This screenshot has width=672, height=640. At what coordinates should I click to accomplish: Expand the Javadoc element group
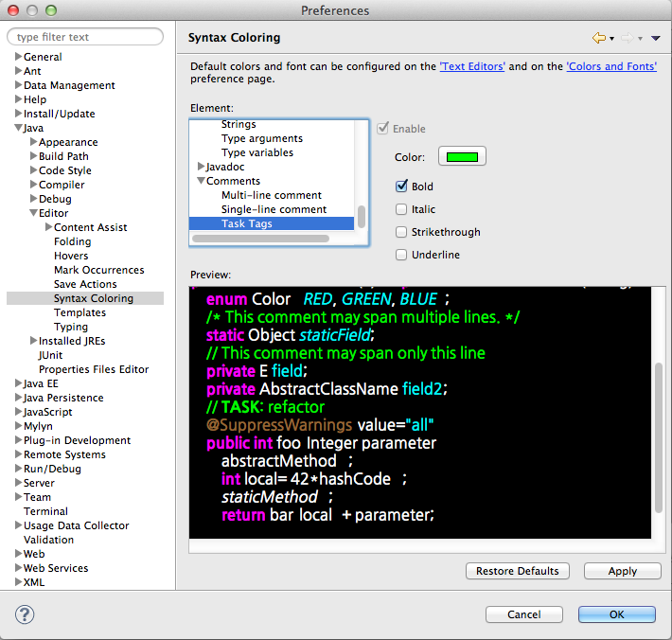[x=201, y=166]
